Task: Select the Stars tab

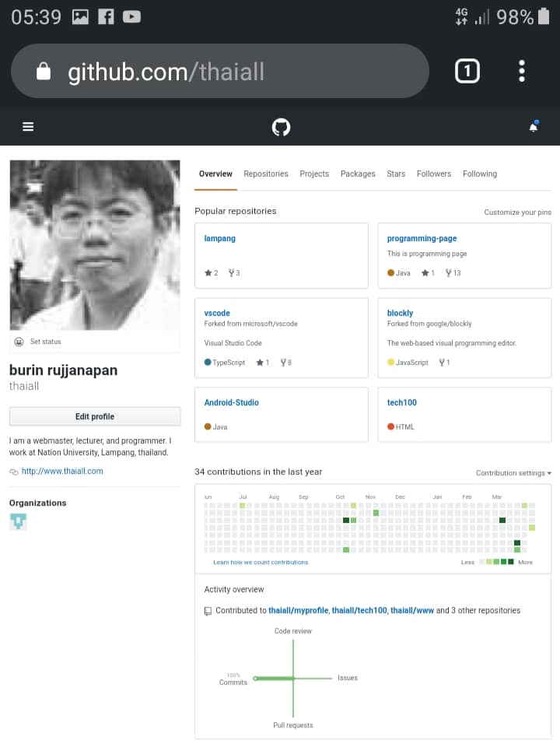Action: pyautogui.click(x=396, y=174)
